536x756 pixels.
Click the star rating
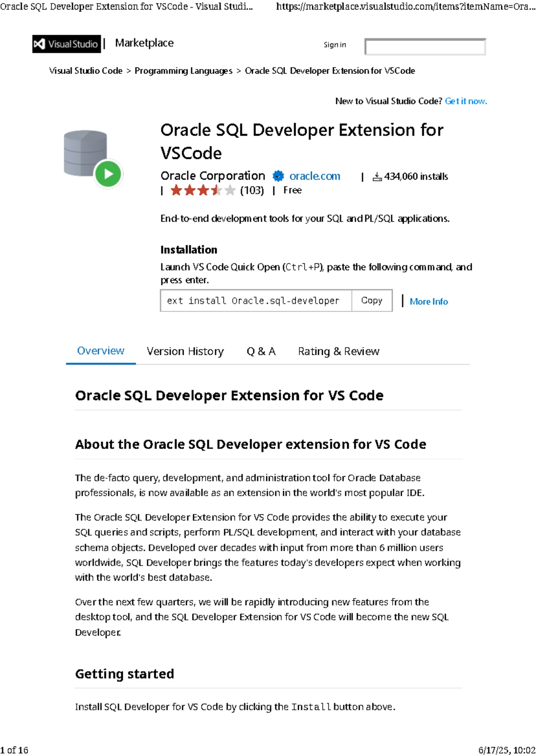click(203, 191)
